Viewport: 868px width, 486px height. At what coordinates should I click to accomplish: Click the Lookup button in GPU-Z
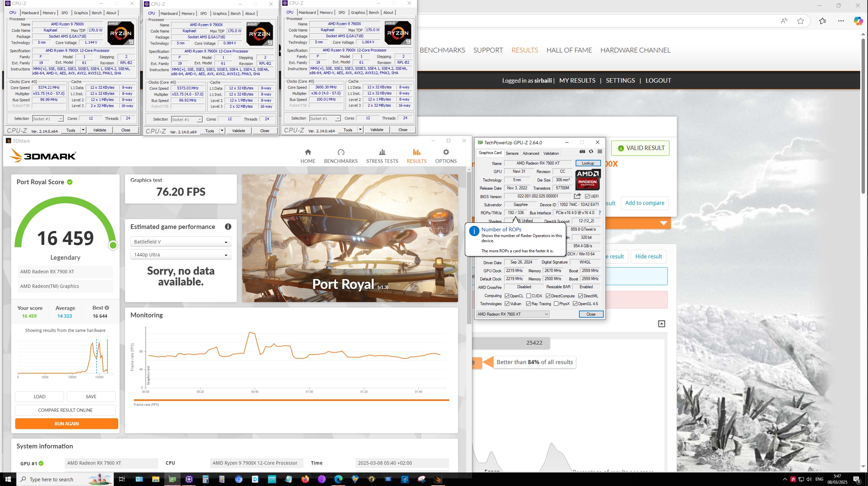588,163
